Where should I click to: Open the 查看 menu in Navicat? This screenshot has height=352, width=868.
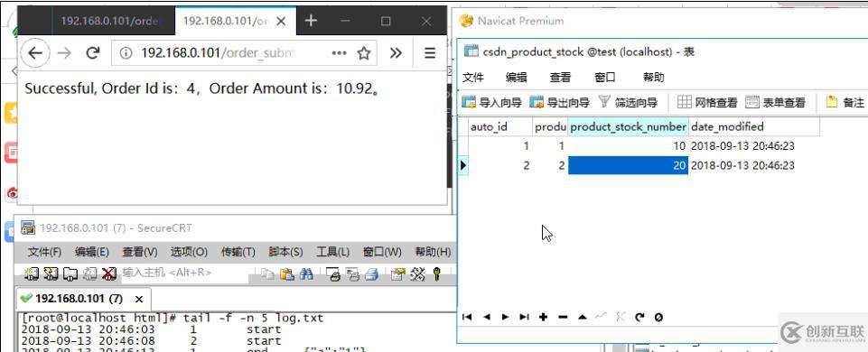pyautogui.click(x=560, y=78)
